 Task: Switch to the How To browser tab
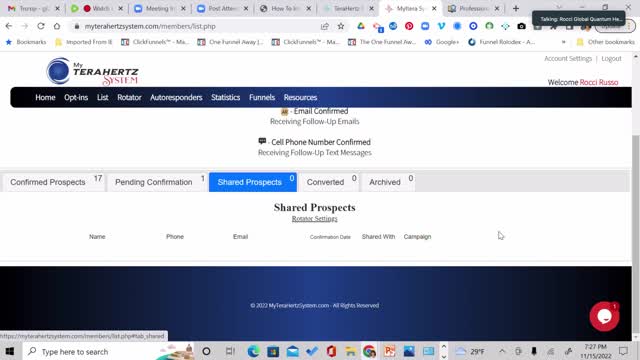coord(285,8)
